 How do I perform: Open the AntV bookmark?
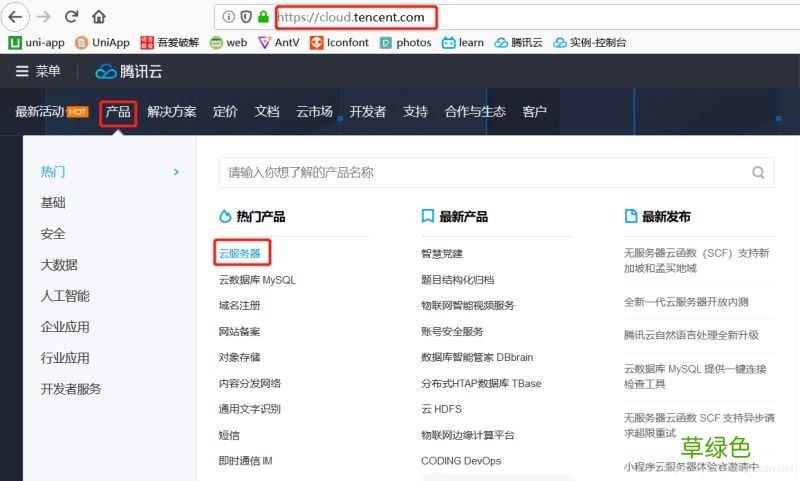pos(279,43)
